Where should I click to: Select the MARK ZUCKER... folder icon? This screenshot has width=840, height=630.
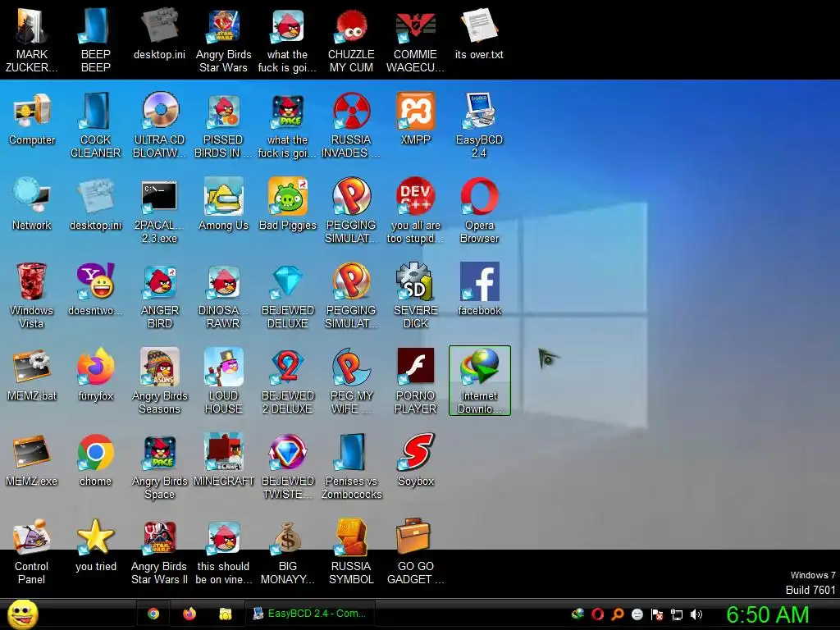[32, 39]
